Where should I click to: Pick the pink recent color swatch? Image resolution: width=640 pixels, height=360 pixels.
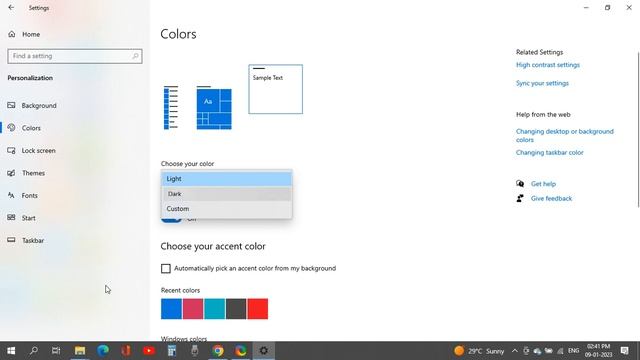[x=193, y=309]
